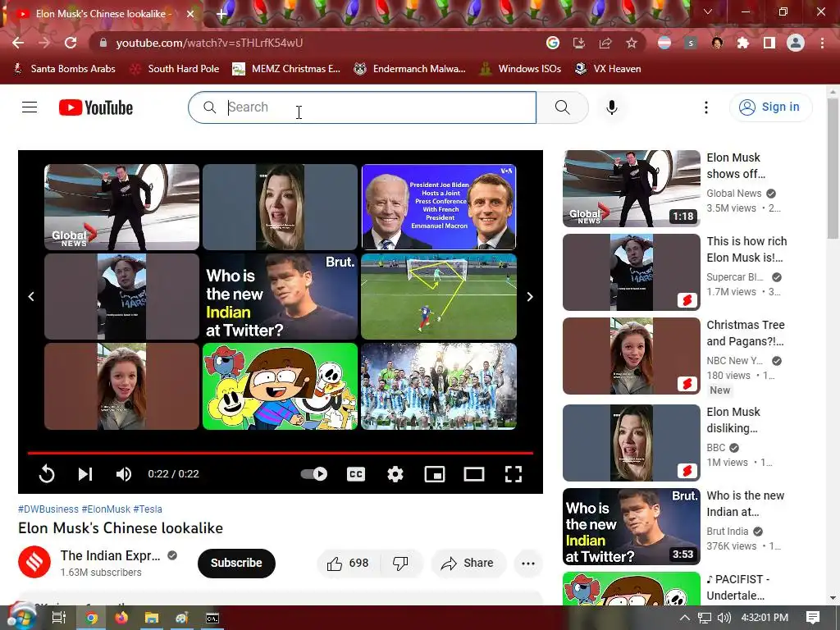Show hidden system tray icons

coord(685,618)
